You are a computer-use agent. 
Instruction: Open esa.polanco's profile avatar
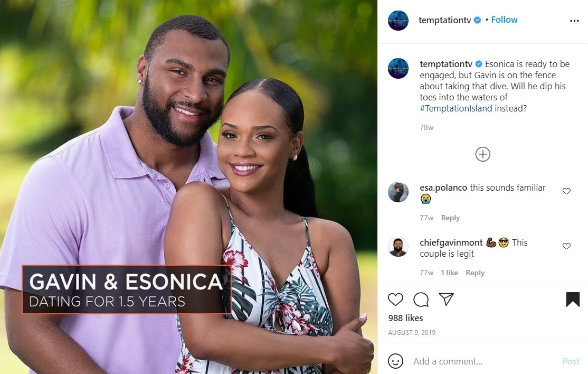398,192
